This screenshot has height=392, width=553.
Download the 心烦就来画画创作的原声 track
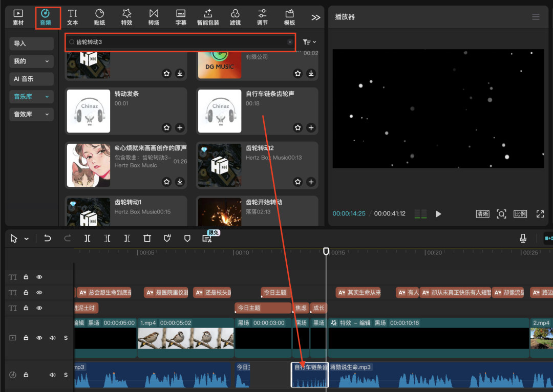click(180, 181)
